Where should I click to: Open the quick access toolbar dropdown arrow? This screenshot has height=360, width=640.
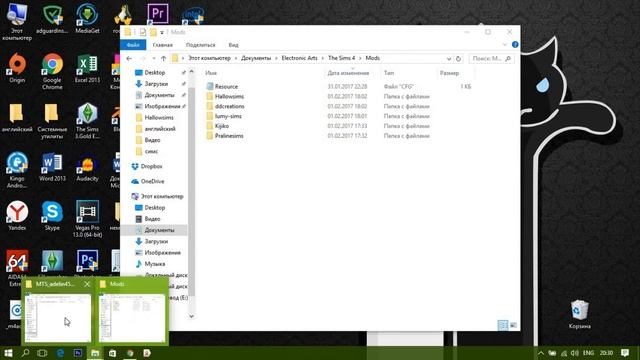(162, 32)
